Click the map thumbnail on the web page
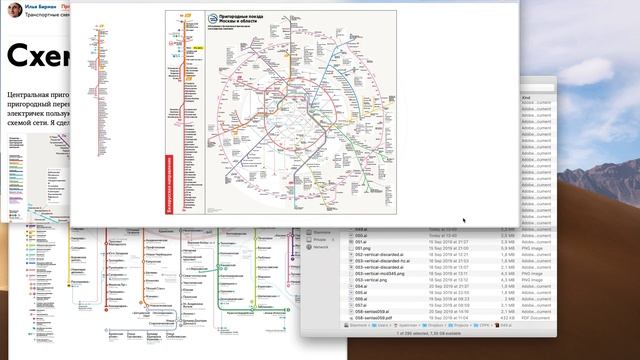Image resolution: width=640 pixels, height=360 pixels. (39, 178)
